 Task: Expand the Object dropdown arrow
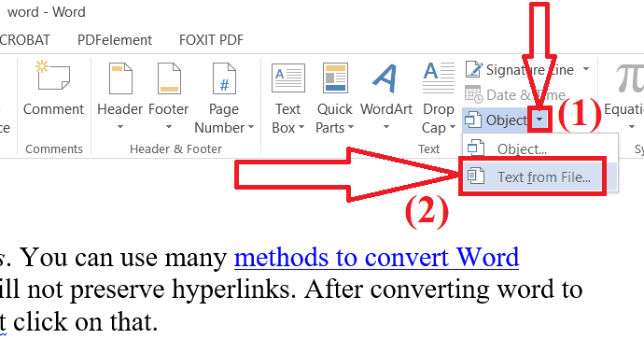click(539, 120)
